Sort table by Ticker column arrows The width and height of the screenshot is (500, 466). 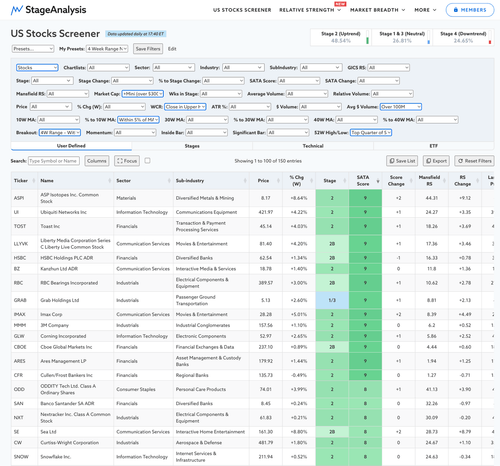pos(34,181)
